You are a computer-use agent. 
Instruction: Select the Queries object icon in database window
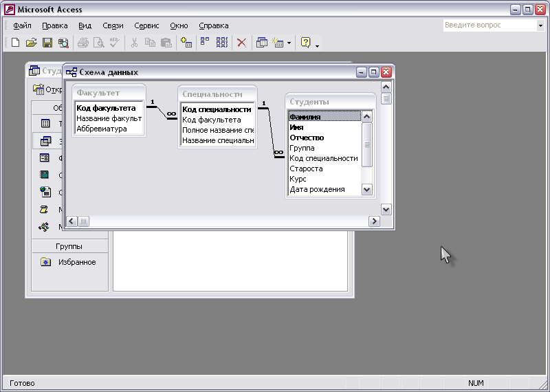pos(45,141)
